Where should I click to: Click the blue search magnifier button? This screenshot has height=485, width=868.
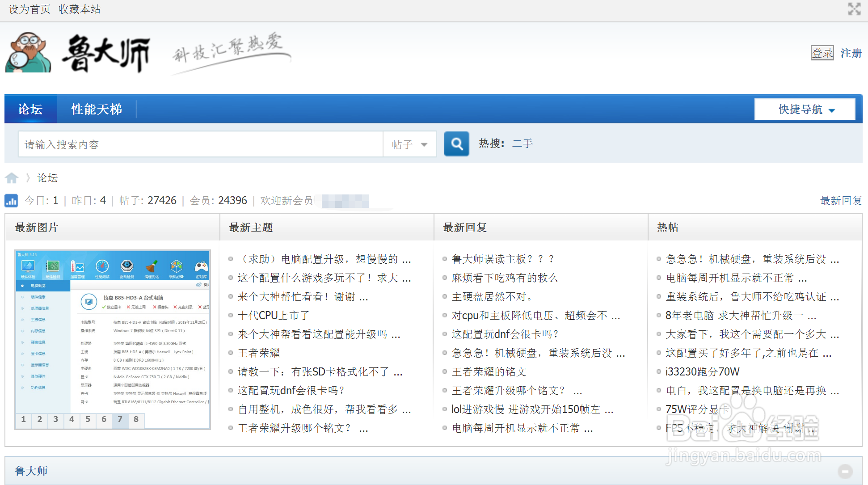[x=456, y=144]
